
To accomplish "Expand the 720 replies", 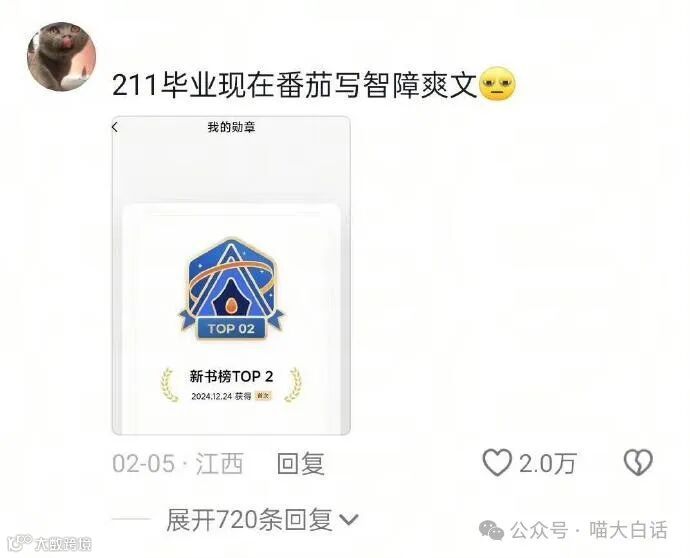I will (x=262, y=520).
